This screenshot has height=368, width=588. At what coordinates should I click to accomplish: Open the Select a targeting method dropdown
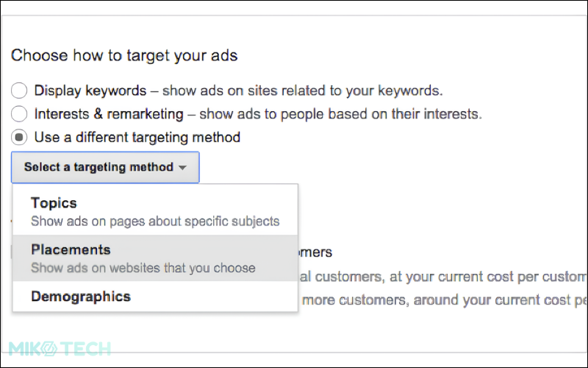(105, 167)
